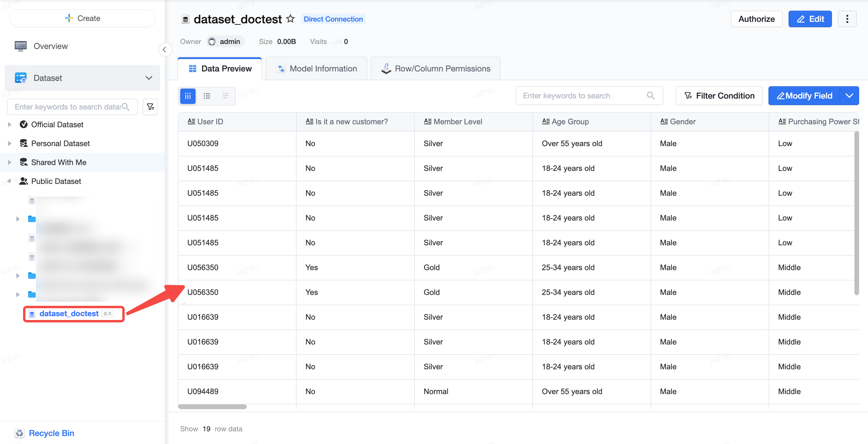Viewport: 868px width, 444px height.
Task: Click the Overview monitor icon
Action: click(x=21, y=46)
